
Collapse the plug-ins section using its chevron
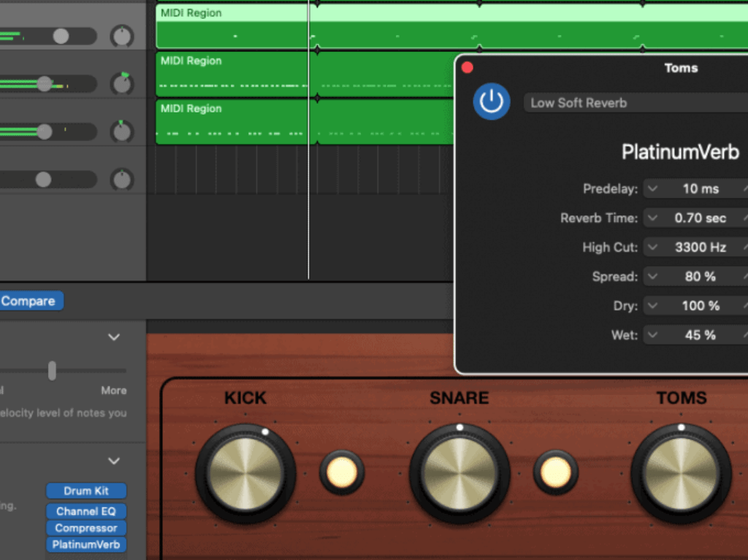coord(114,461)
